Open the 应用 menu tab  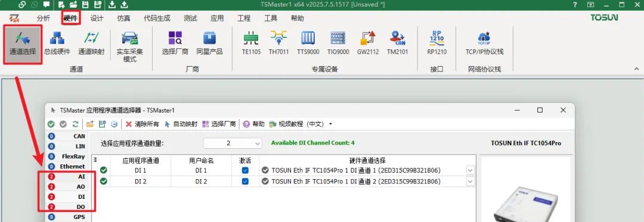217,18
